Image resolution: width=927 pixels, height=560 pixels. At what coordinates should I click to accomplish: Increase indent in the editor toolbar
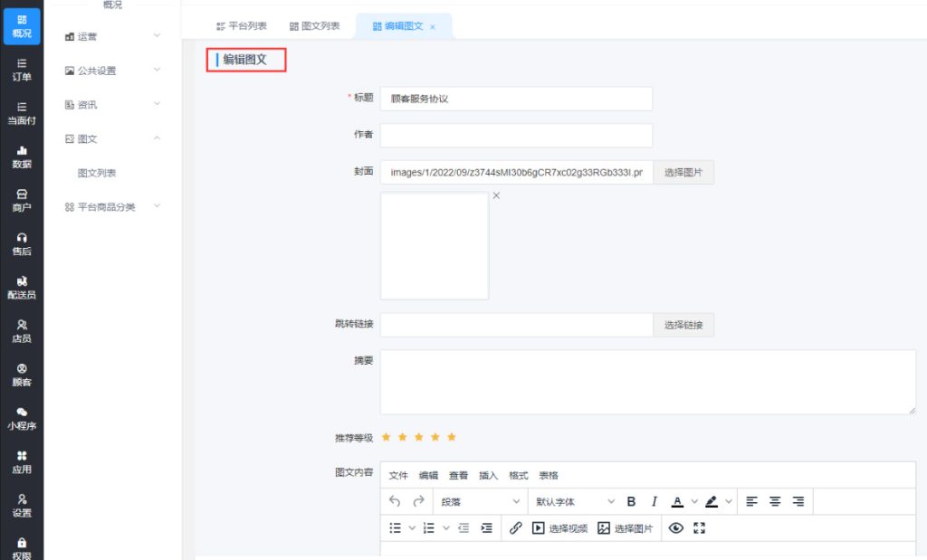[x=487, y=528]
